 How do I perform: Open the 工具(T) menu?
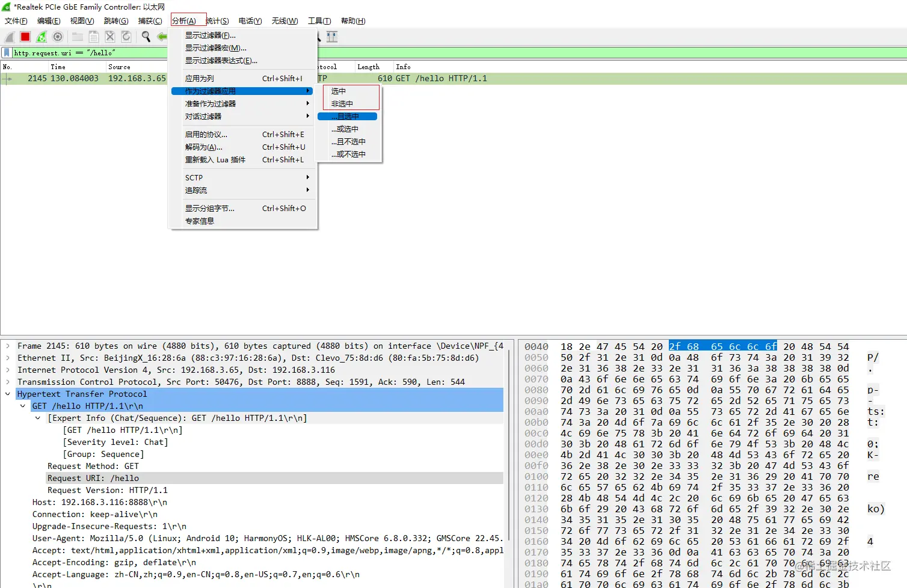point(319,21)
